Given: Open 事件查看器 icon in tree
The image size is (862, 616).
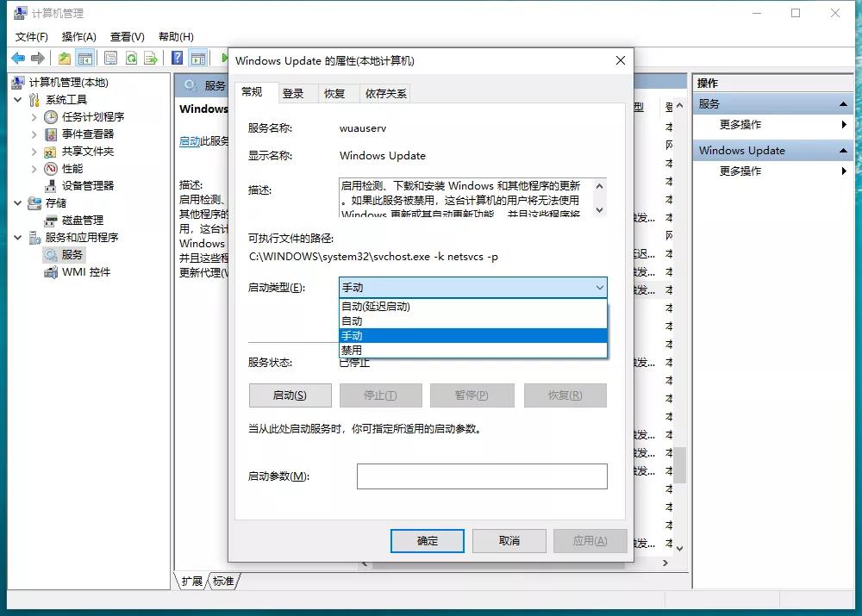Looking at the screenshot, I should coord(51,134).
